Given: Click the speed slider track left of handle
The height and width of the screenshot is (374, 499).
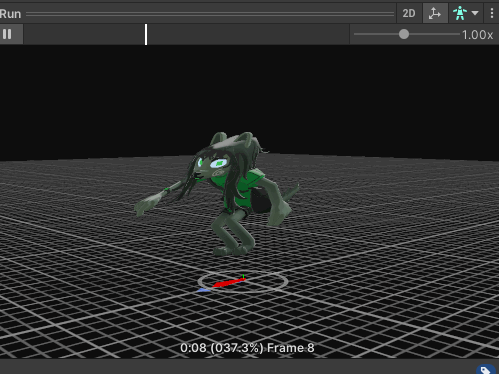Looking at the screenshot, I should pos(376,34).
